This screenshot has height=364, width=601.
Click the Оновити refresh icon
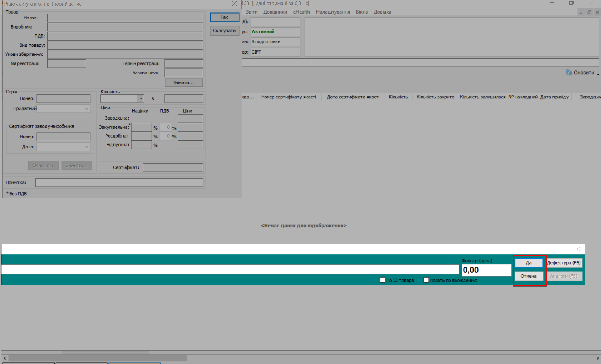569,73
